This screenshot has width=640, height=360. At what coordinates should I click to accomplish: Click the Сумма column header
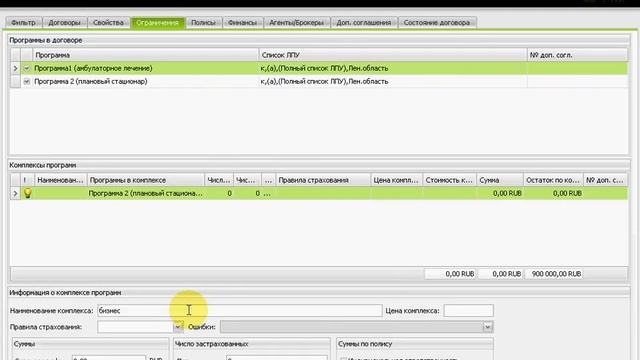(x=500, y=180)
